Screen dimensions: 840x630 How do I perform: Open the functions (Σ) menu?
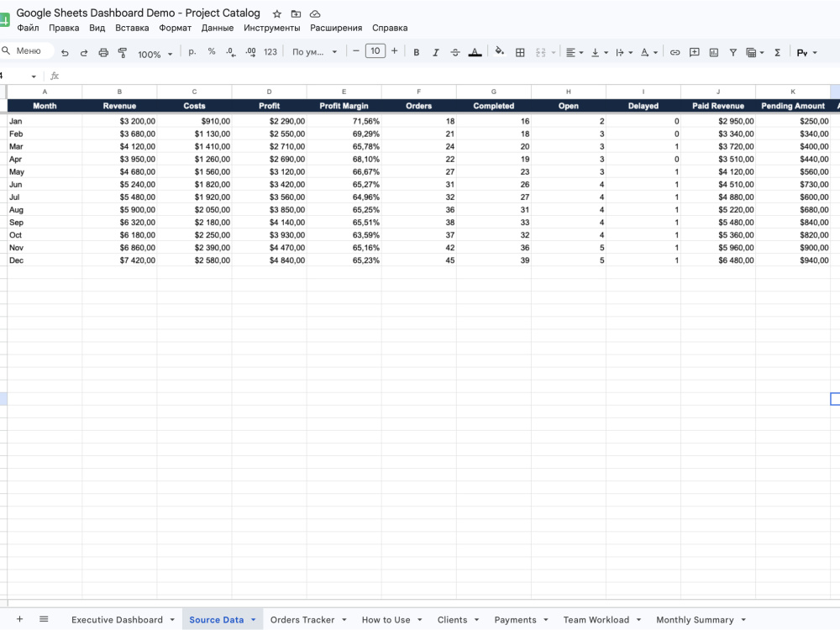pos(777,52)
